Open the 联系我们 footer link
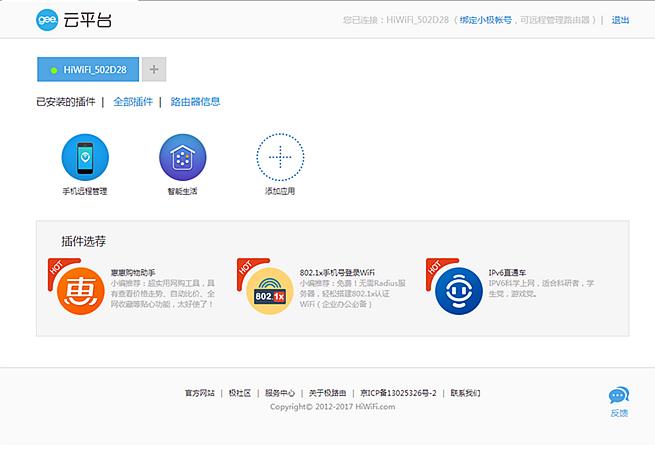This screenshot has width=655, height=469. (465, 393)
